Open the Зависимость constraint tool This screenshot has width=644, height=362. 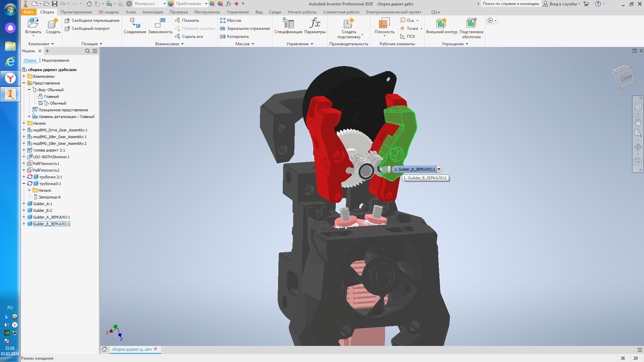click(160, 24)
